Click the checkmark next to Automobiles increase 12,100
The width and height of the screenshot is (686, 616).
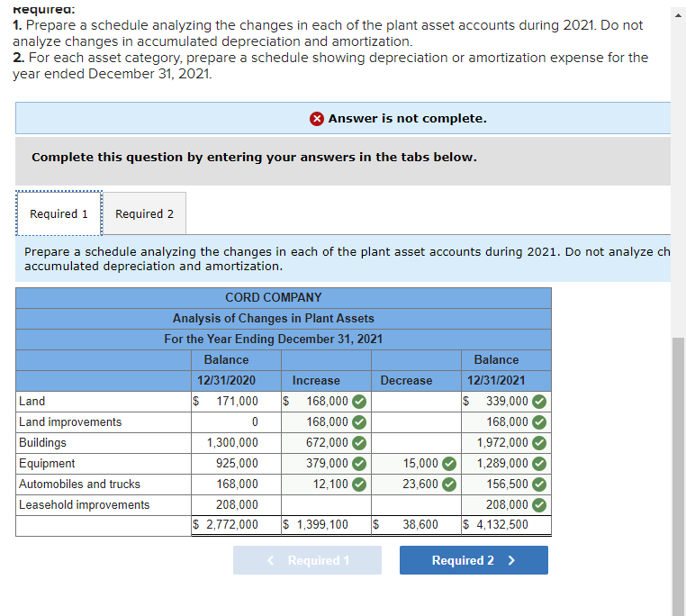point(359,485)
